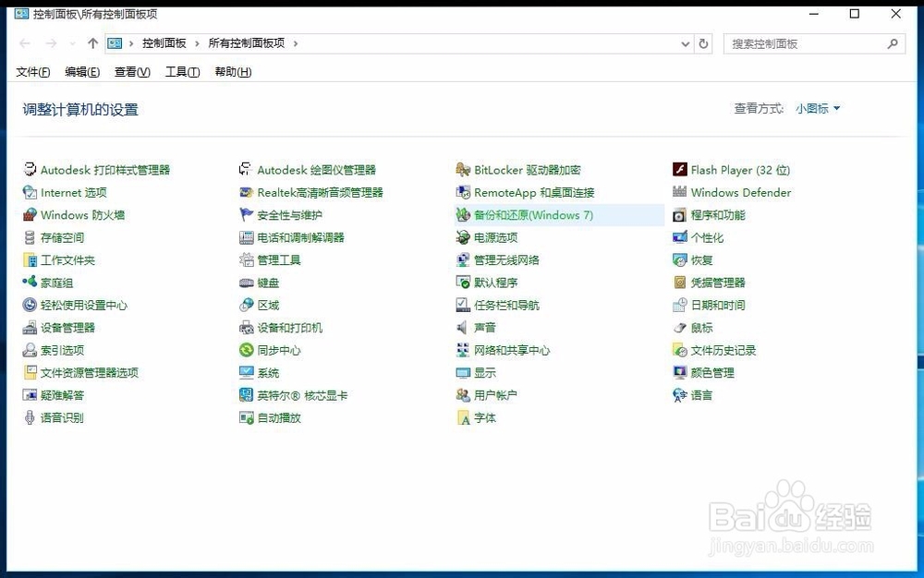924x578 pixels.
Task: Click inside the 搜索控制面板 search field
Action: tap(804, 42)
